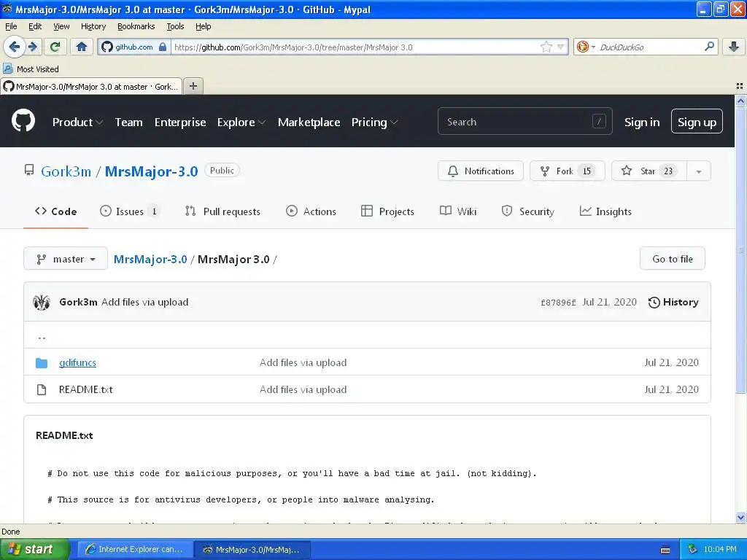Click the Team link in GitHub header
Screen dimensions: 747x560
(x=128, y=122)
